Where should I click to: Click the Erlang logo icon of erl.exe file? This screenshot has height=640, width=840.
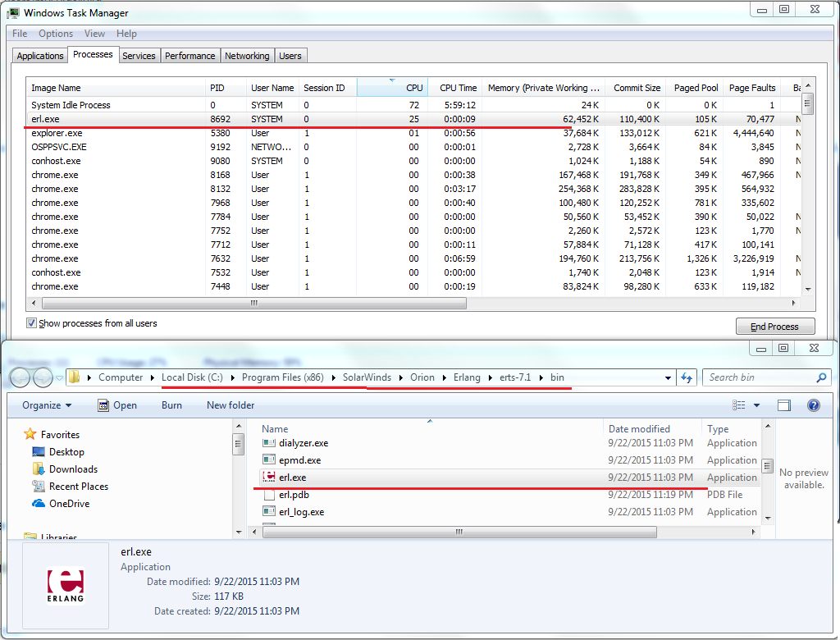(x=269, y=477)
